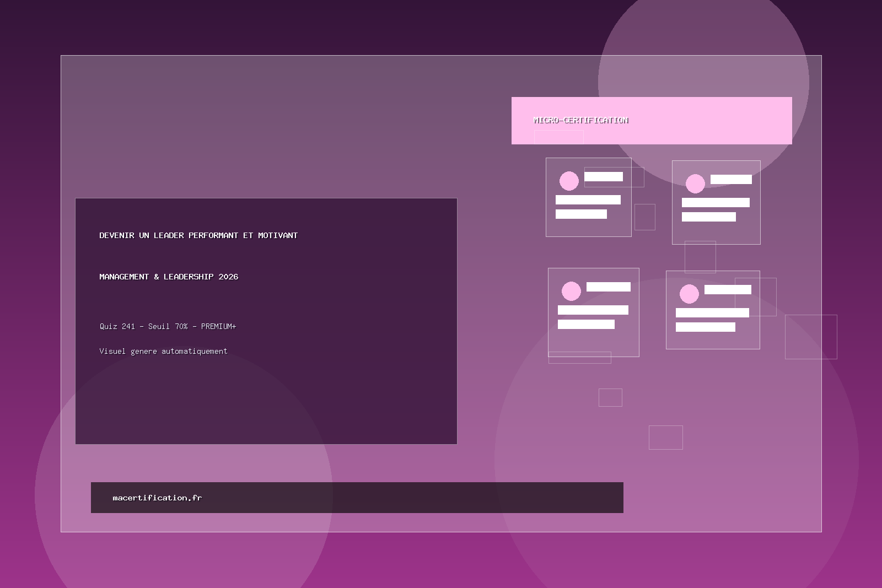This screenshot has width=882, height=588.
Task: Select the long middle white bar in the top-right card
Action: coord(716,202)
